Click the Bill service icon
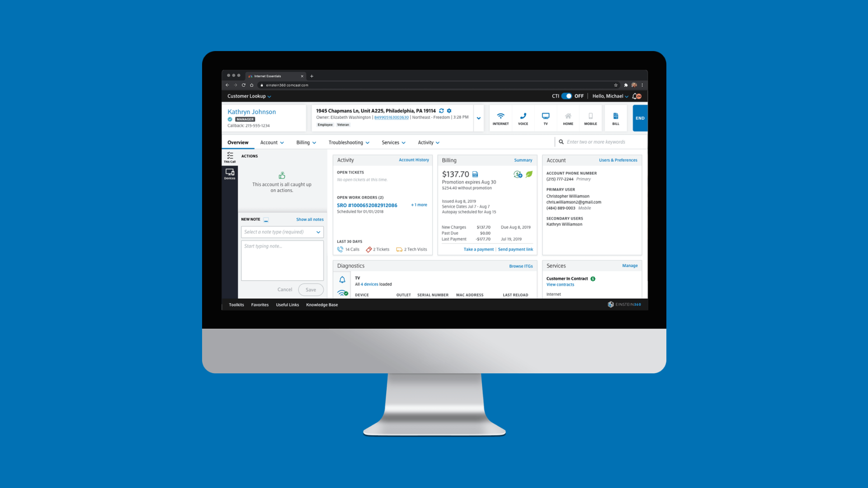 click(x=615, y=117)
